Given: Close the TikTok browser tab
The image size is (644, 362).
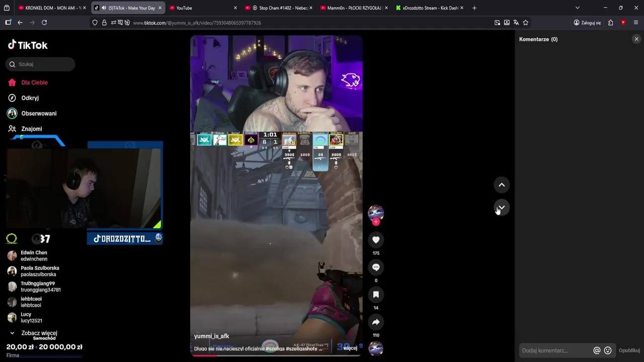Looking at the screenshot, I should pos(160,8).
